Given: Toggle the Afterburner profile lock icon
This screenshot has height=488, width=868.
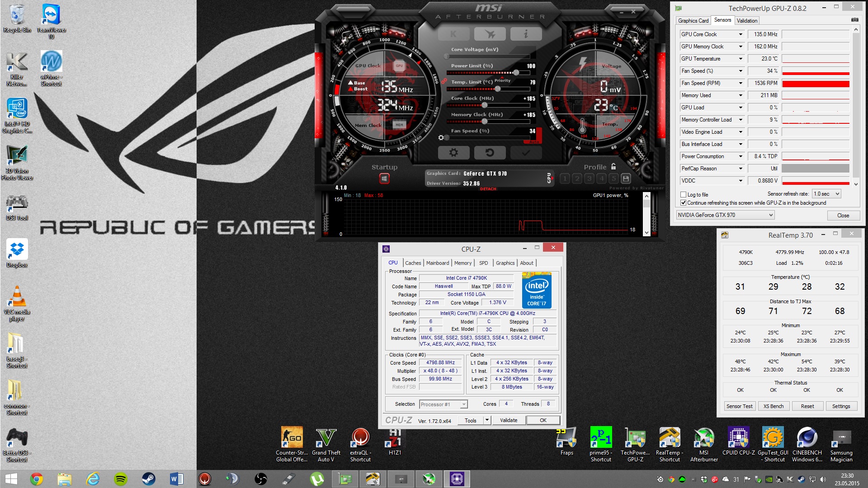Looking at the screenshot, I should [613, 166].
